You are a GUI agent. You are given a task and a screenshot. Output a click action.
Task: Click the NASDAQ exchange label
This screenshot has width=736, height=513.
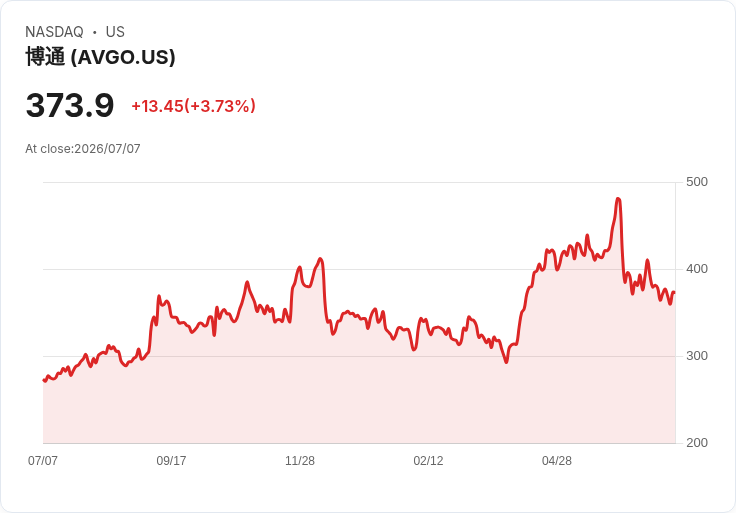pos(54,31)
